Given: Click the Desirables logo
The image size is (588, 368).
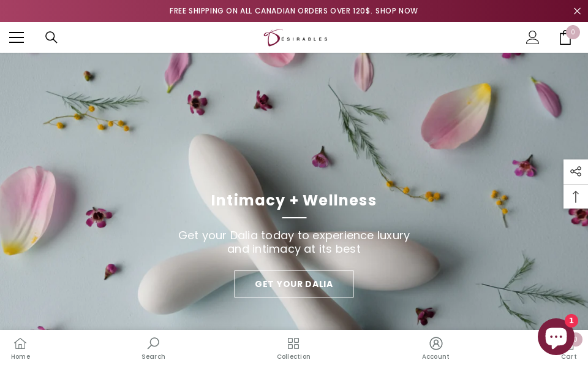Looking at the screenshot, I should pyautogui.click(x=295, y=37).
